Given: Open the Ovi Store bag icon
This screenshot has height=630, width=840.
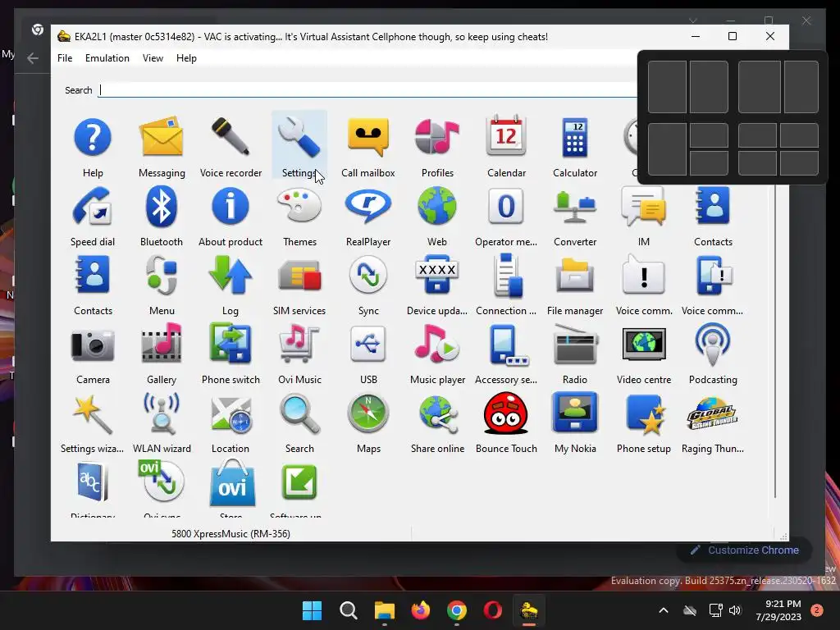Looking at the screenshot, I should point(232,482).
